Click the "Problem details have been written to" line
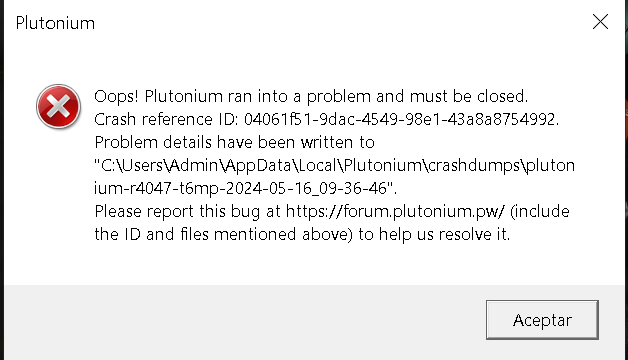Viewport: 628px width, 360px height. coord(234,142)
